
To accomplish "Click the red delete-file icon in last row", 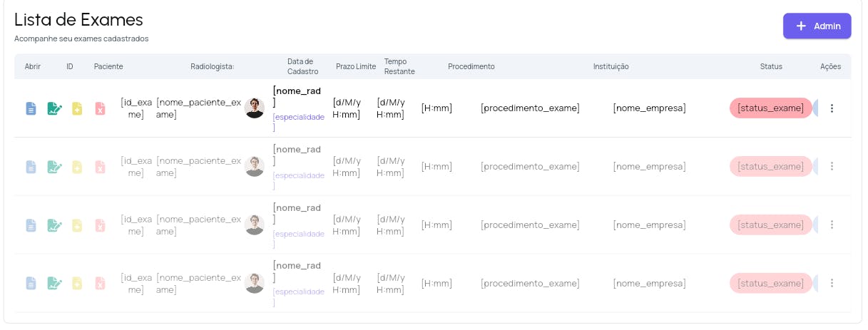I will click(x=101, y=283).
